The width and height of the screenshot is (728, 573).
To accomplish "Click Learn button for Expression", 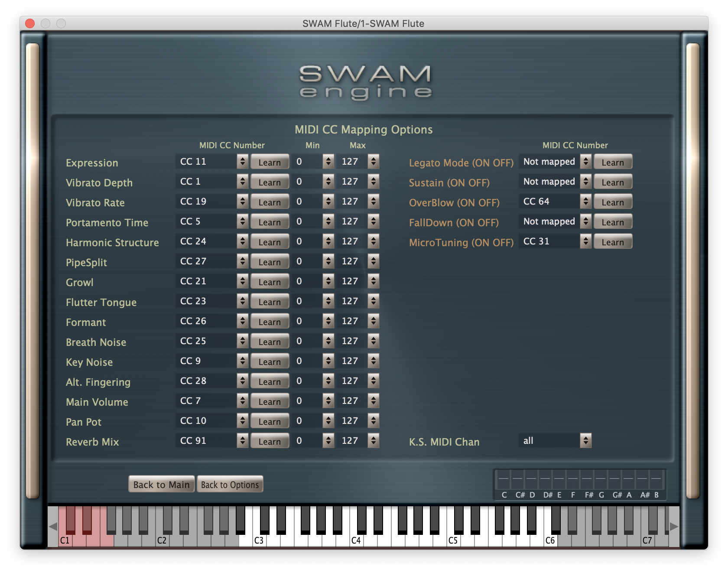I will (270, 162).
